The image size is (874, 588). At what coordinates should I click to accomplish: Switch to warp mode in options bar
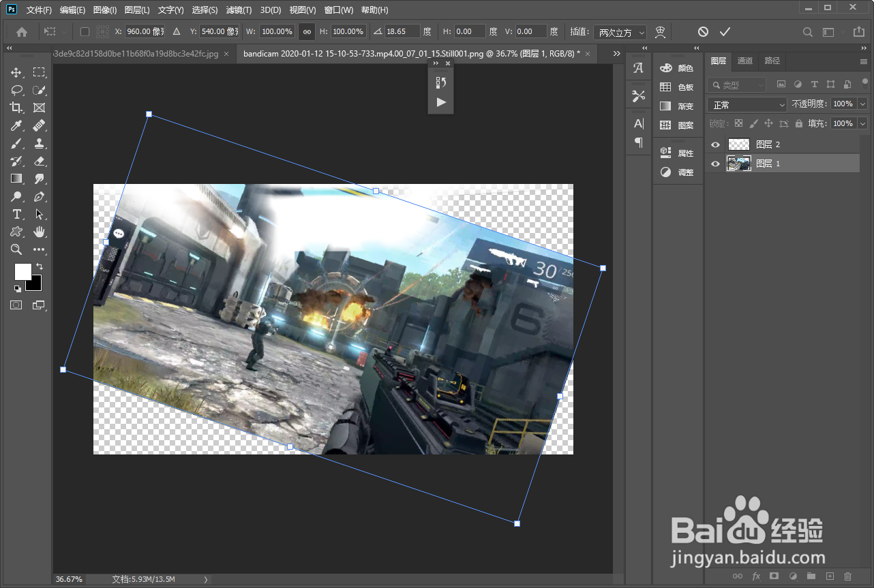coord(660,31)
